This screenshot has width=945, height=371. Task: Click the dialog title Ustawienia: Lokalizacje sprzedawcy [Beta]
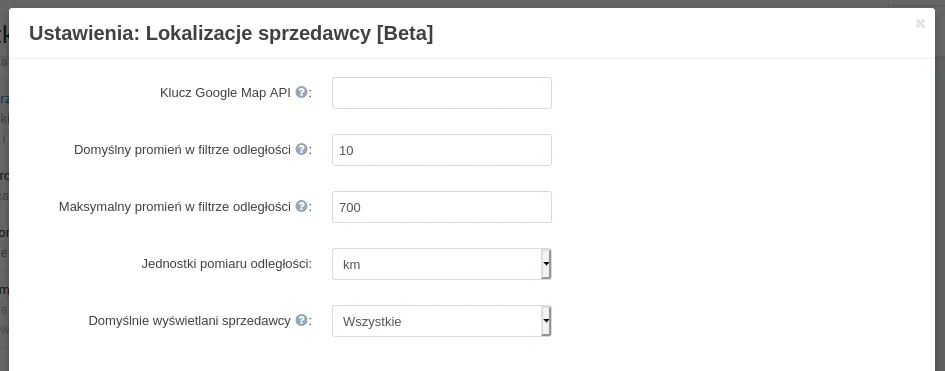231,33
